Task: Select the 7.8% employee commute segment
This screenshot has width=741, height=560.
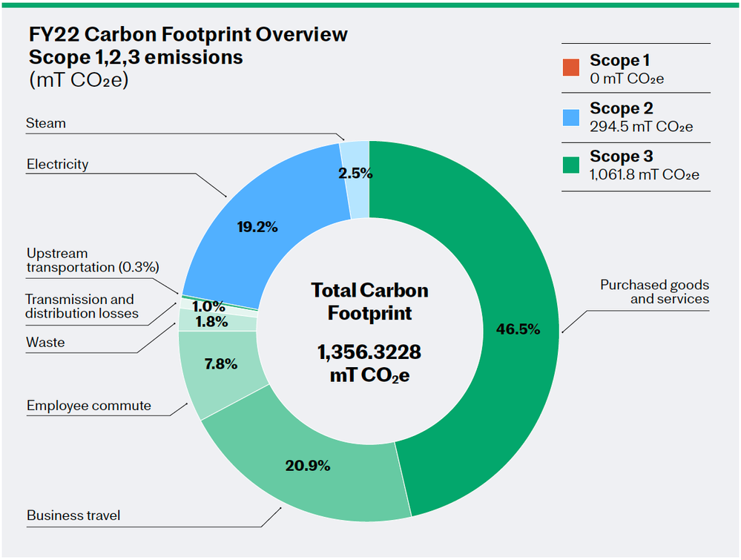Action: coord(220,364)
